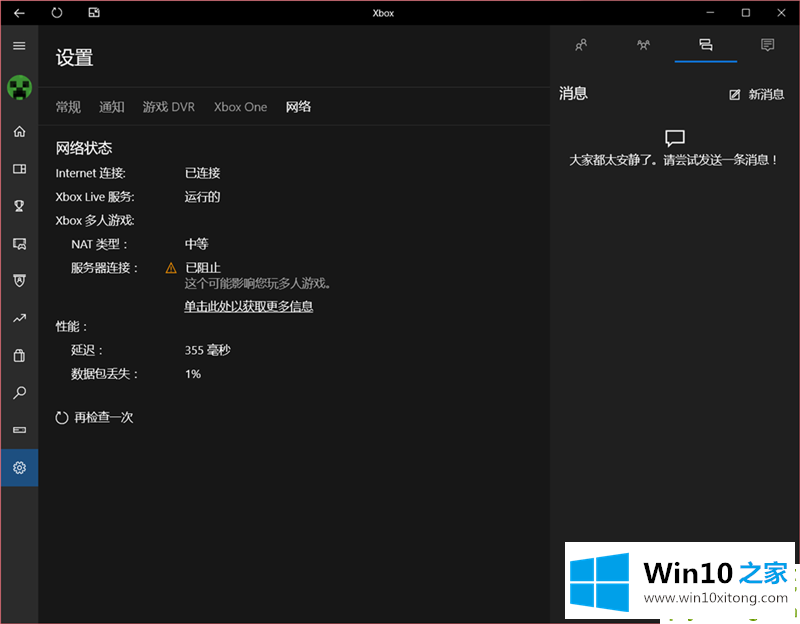Click the refresh icon in title bar

(57, 13)
